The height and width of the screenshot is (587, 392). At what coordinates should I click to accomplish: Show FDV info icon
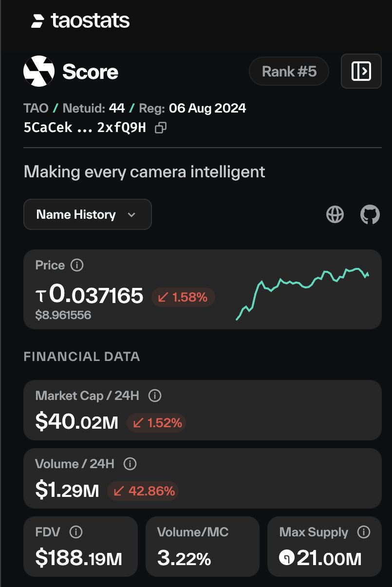(x=76, y=532)
